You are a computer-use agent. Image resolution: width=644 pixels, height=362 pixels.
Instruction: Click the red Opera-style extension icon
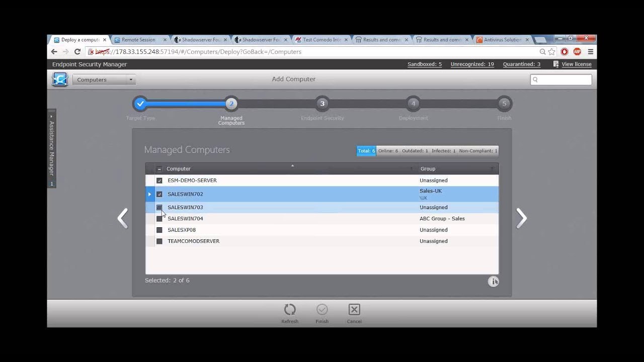(565, 51)
